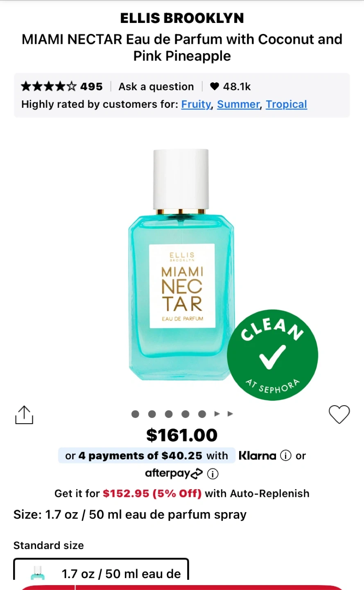Select the last video carousel arrow

(x=231, y=414)
